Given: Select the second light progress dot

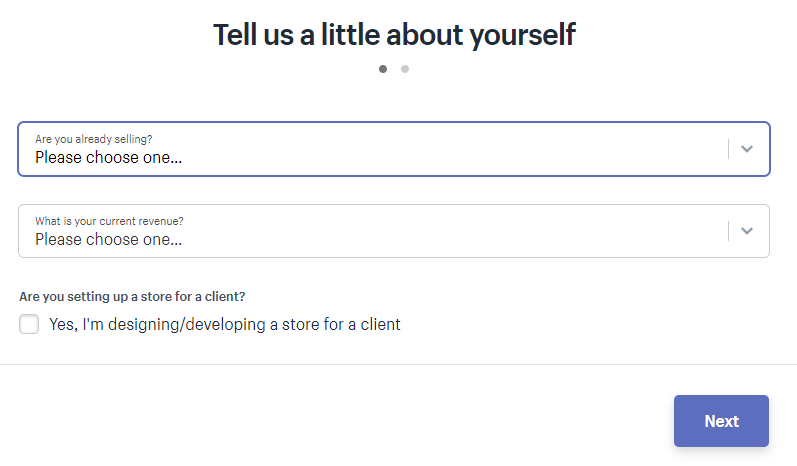Looking at the screenshot, I should pos(405,69).
